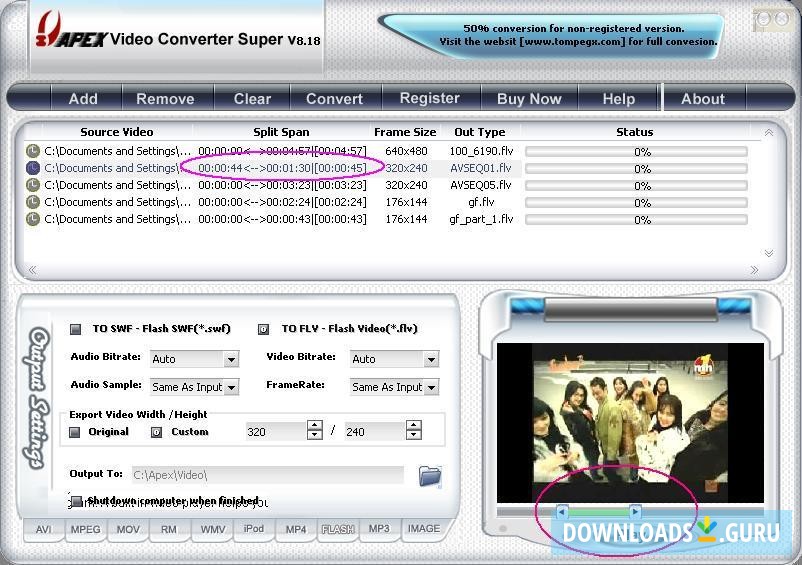Click the progress bar of 100_6190.flv row
This screenshot has width=802, height=565.
[636, 151]
